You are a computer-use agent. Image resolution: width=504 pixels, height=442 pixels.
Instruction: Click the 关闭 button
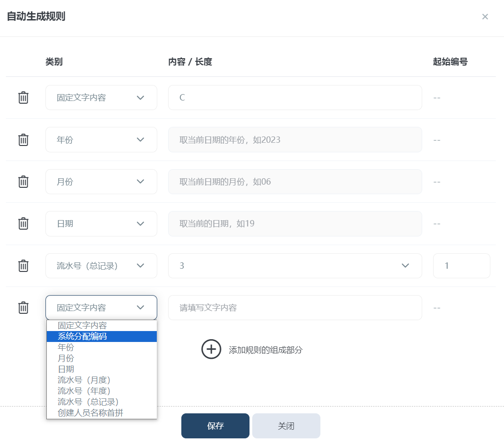(286, 426)
